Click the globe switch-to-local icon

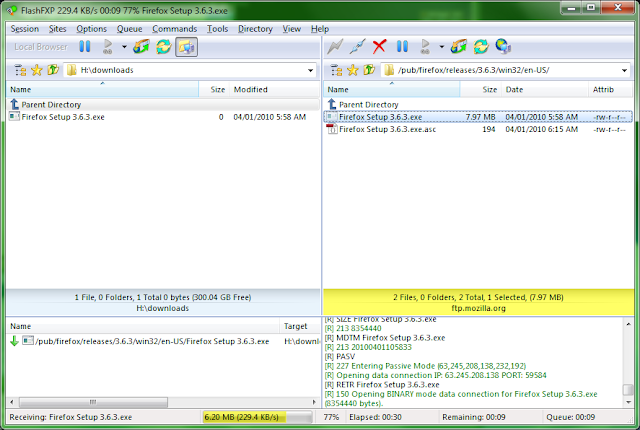[503, 47]
